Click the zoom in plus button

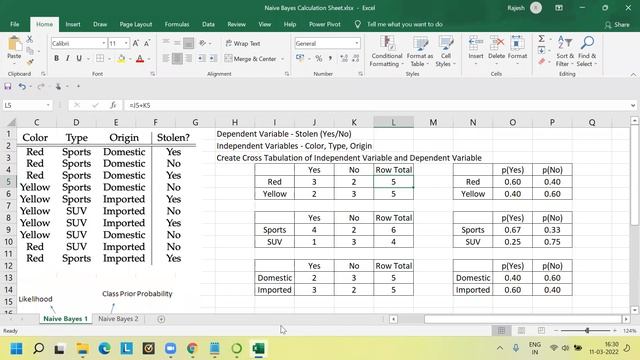click(x=615, y=331)
